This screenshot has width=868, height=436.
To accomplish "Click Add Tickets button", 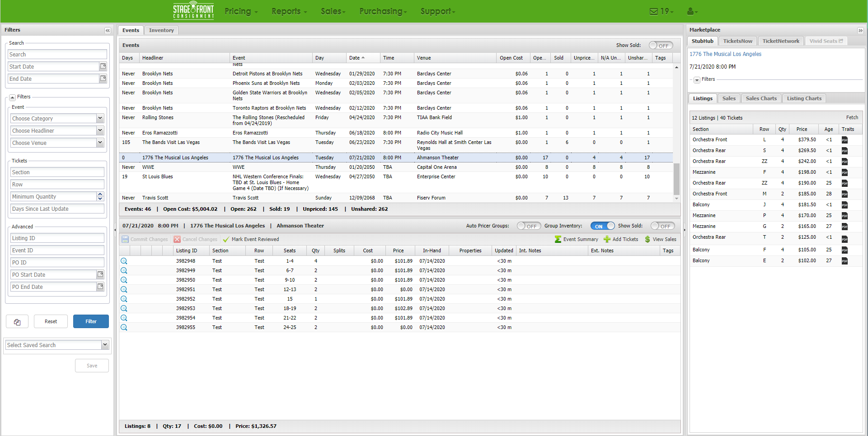I will (x=621, y=239).
